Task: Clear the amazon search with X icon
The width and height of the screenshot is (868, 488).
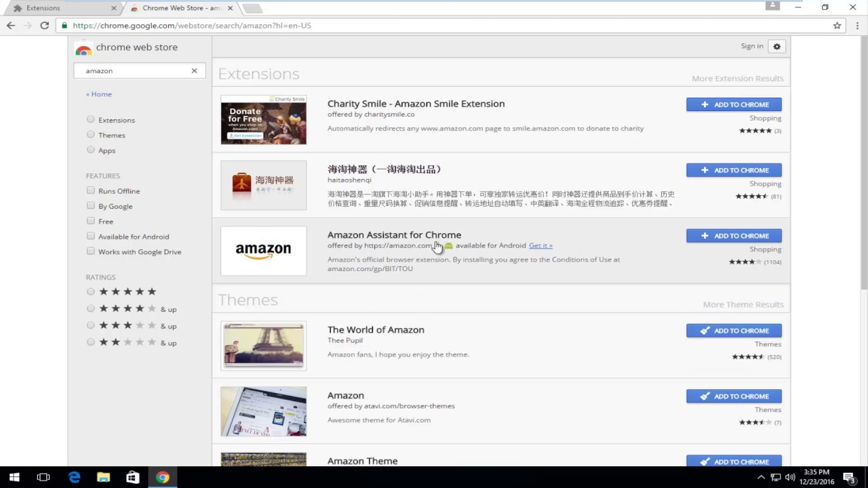Action: click(x=194, y=70)
